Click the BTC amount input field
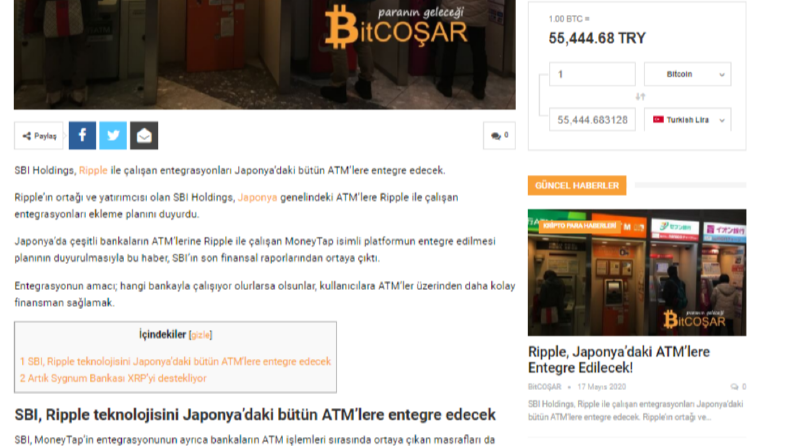The image size is (793, 446). coord(592,74)
